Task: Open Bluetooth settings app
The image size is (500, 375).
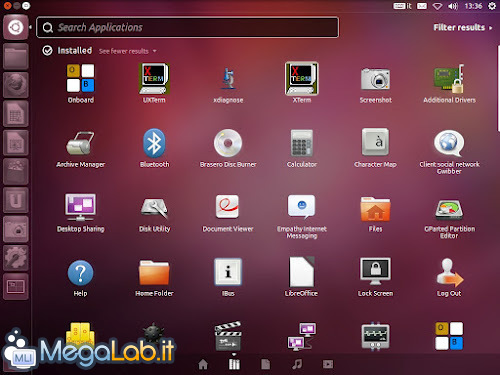Action: pyautogui.click(x=154, y=148)
